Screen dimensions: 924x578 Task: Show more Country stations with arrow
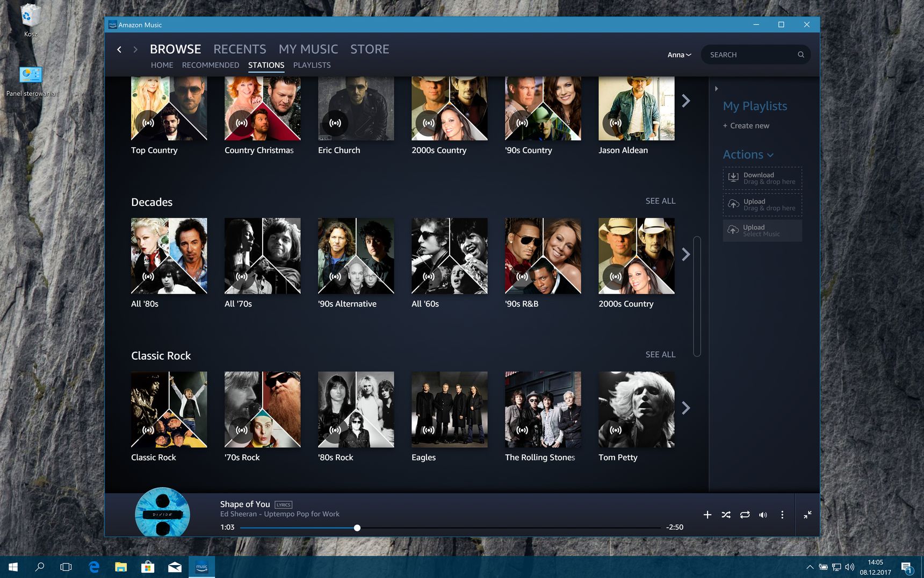tap(686, 101)
